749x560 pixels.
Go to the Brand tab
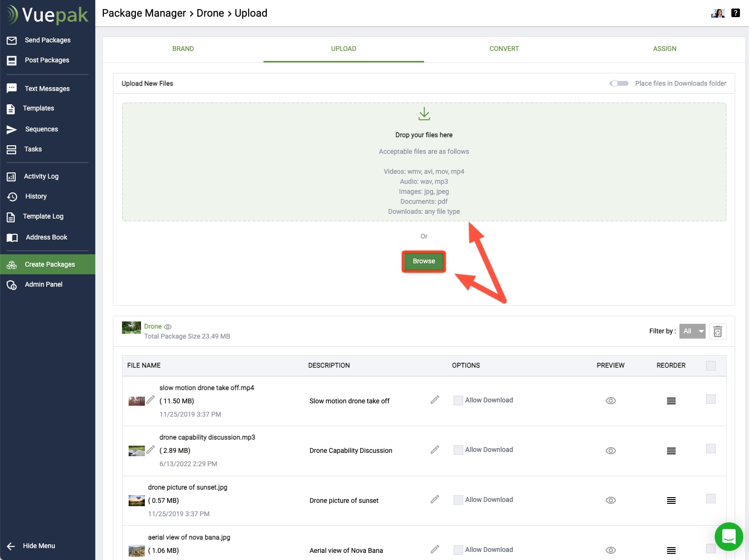183,49
